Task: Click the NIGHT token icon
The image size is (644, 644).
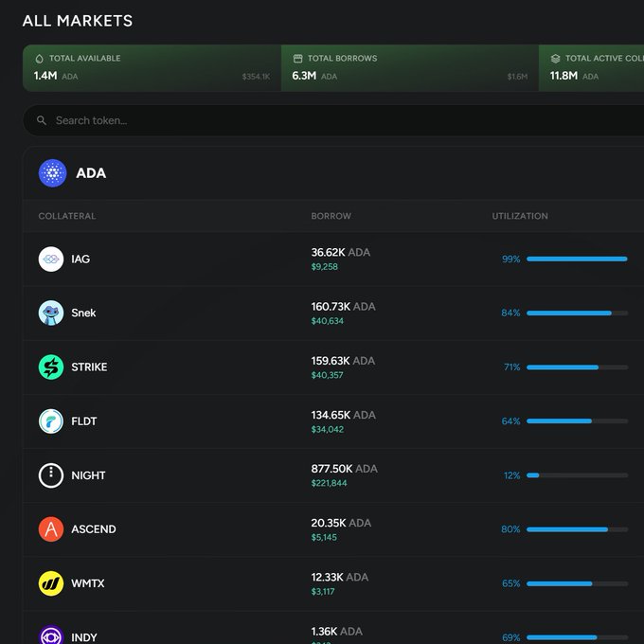Action: 51,475
